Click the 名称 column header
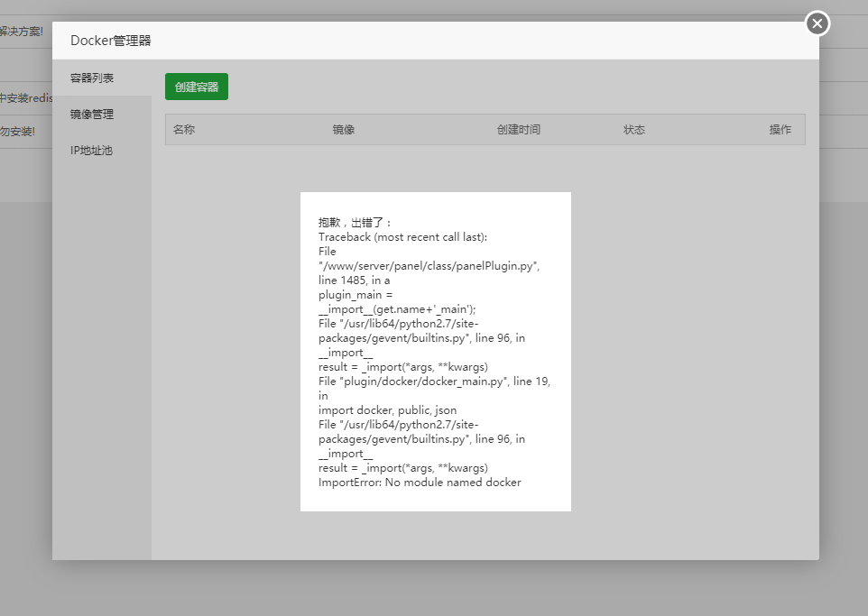868x616 pixels. point(184,130)
